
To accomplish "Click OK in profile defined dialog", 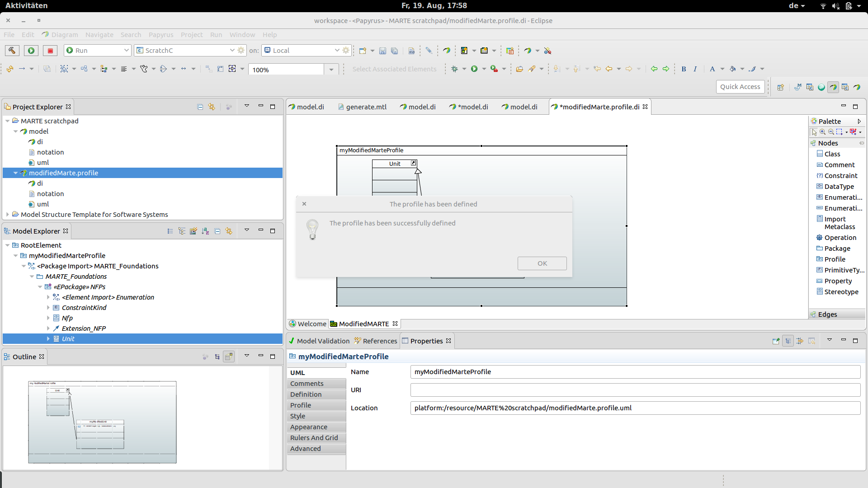I will [542, 263].
